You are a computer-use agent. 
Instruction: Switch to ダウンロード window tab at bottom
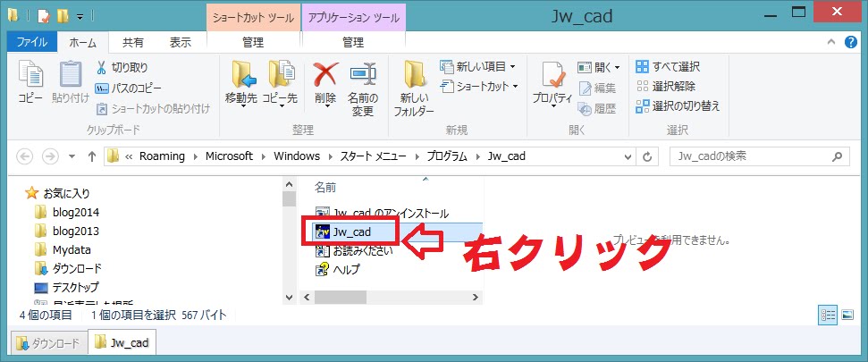(50, 342)
